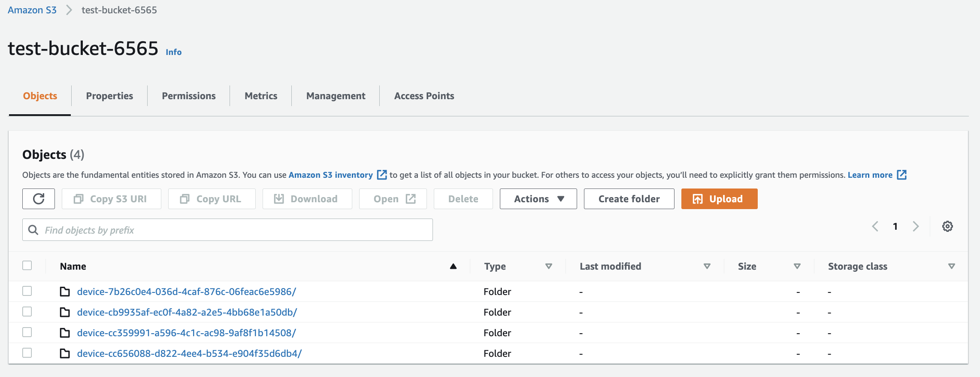This screenshot has width=980, height=377.
Task: Click the Download button
Action: click(307, 199)
